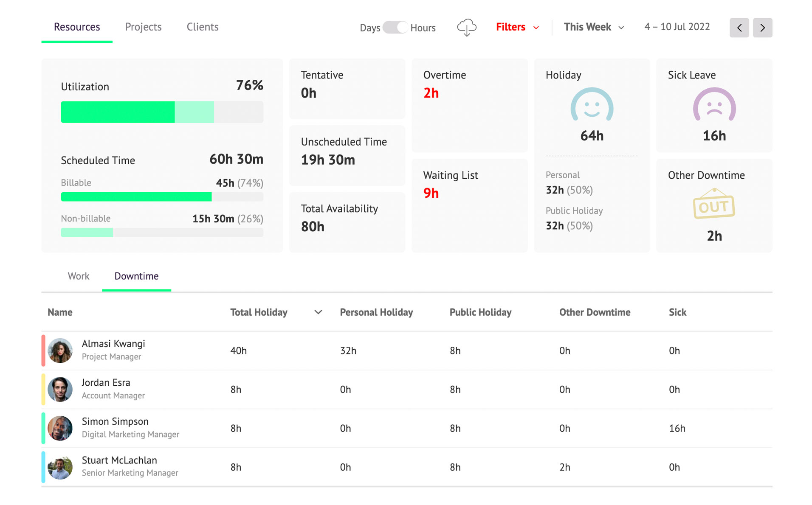Open the Clients tab
This screenshot has height=505, width=812.
pos(203,27)
